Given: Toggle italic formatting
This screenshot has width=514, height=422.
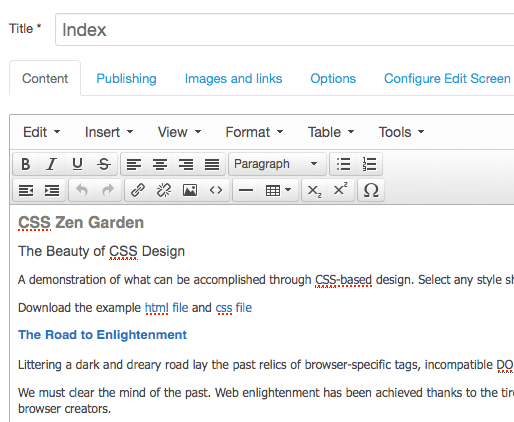Looking at the screenshot, I should click(51, 164).
